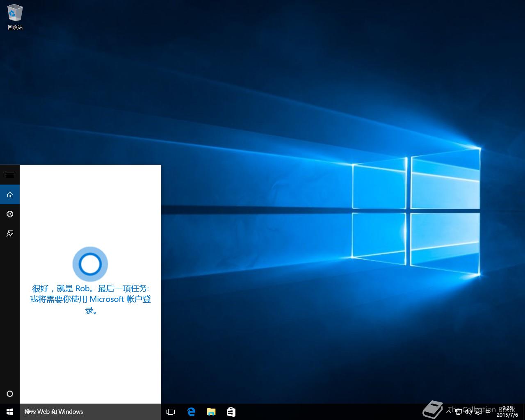This screenshot has width=525, height=420.
Task: Show hidden system tray icons
Action: [449, 412]
